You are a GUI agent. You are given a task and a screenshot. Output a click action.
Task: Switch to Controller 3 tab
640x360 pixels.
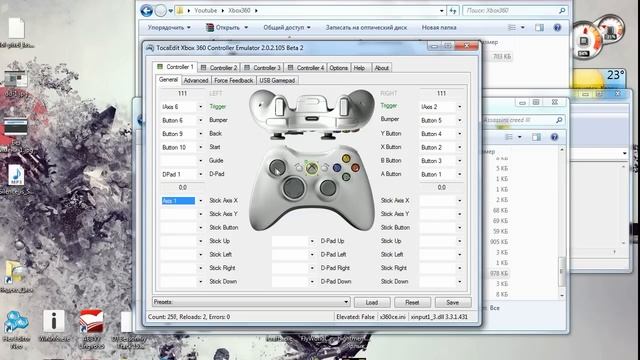click(x=262, y=68)
